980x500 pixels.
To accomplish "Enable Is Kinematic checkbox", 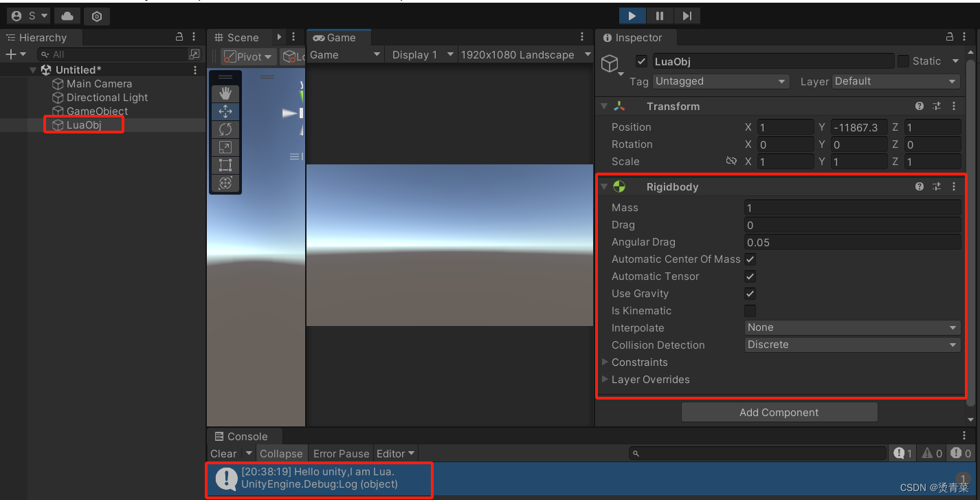I will tap(750, 311).
